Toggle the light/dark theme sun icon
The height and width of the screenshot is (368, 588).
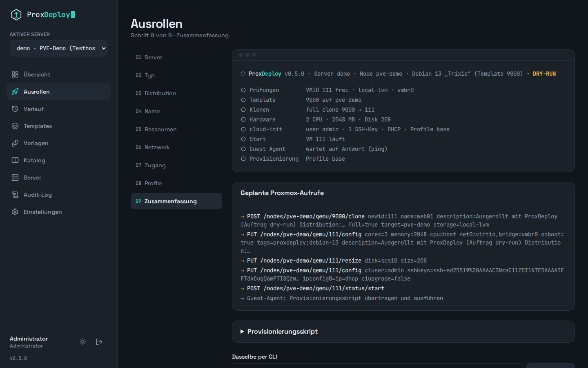pos(83,342)
